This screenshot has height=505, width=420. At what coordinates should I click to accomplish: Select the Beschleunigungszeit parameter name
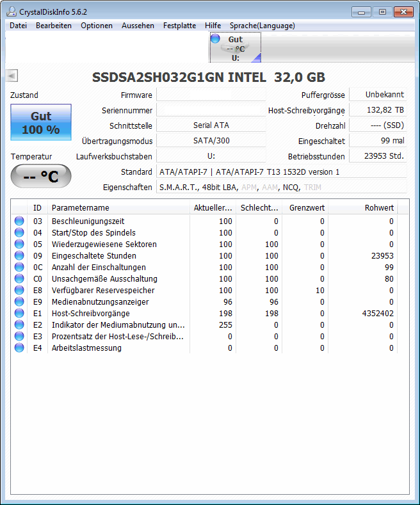pos(88,221)
